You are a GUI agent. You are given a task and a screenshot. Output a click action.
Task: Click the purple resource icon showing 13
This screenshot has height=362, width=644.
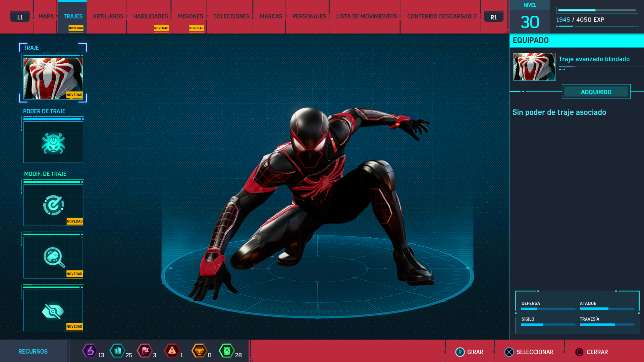click(x=90, y=351)
